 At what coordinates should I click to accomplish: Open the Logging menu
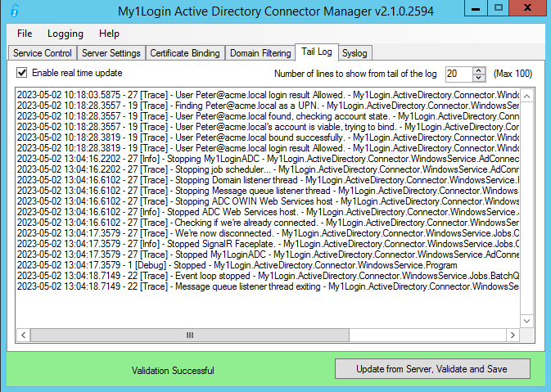coord(65,34)
